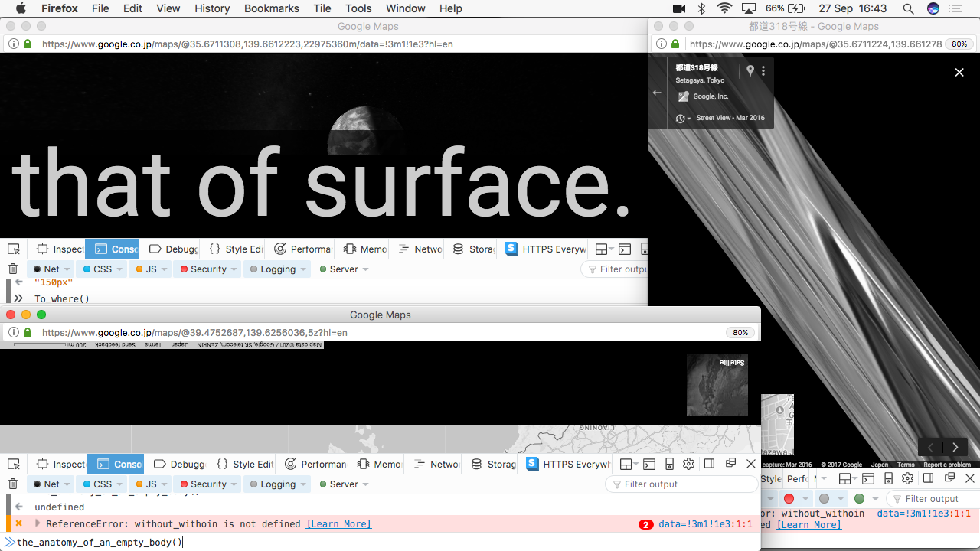This screenshot has width=980, height=551.
Task: Toggle Responsive Design Mode in right window devtools
Action: [888, 478]
